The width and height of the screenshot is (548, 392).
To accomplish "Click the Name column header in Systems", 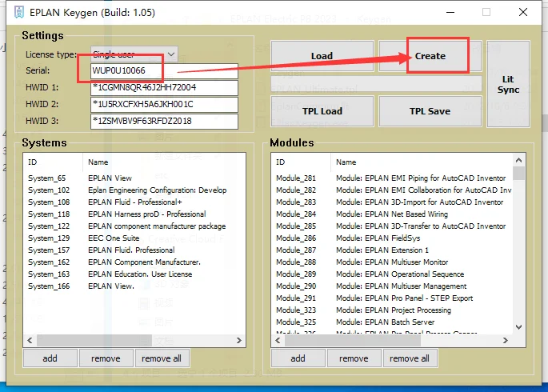I will 98,162.
